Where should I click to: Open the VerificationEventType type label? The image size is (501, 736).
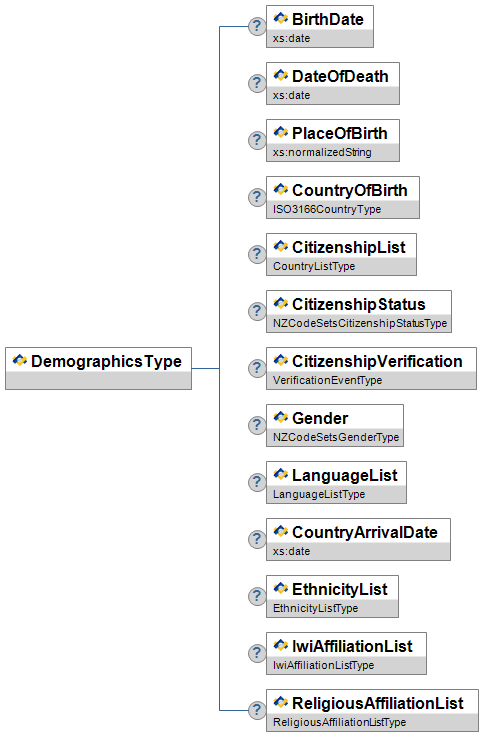coord(327,380)
